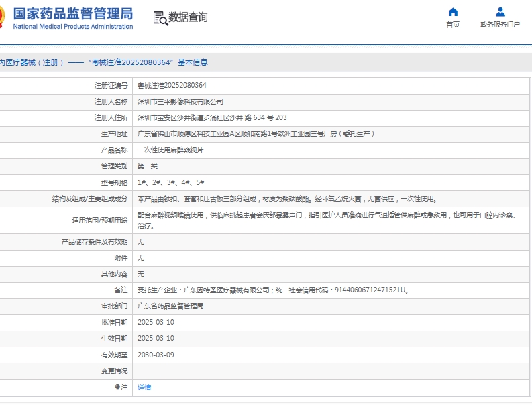This screenshot has width=532, height=405.
Task: Click the 生产地址 value in Foshan
Action: pyautogui.click(x=256, y=134)
